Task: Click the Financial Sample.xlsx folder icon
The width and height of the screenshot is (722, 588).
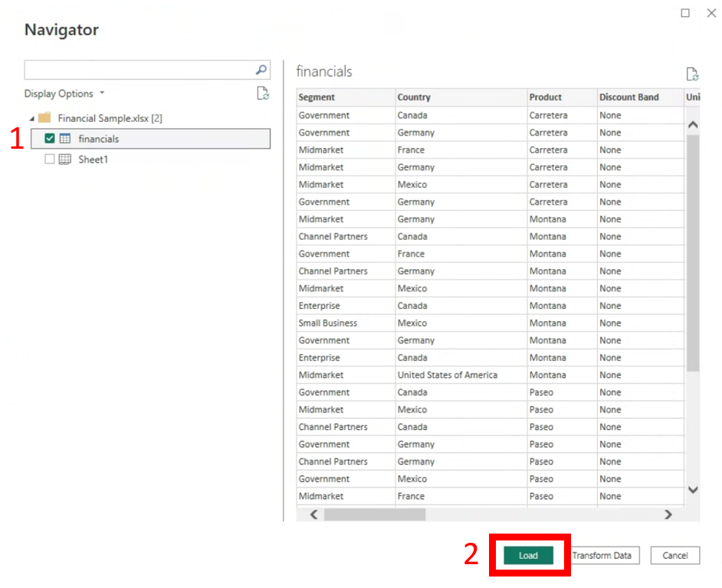Action: point(44,118)
